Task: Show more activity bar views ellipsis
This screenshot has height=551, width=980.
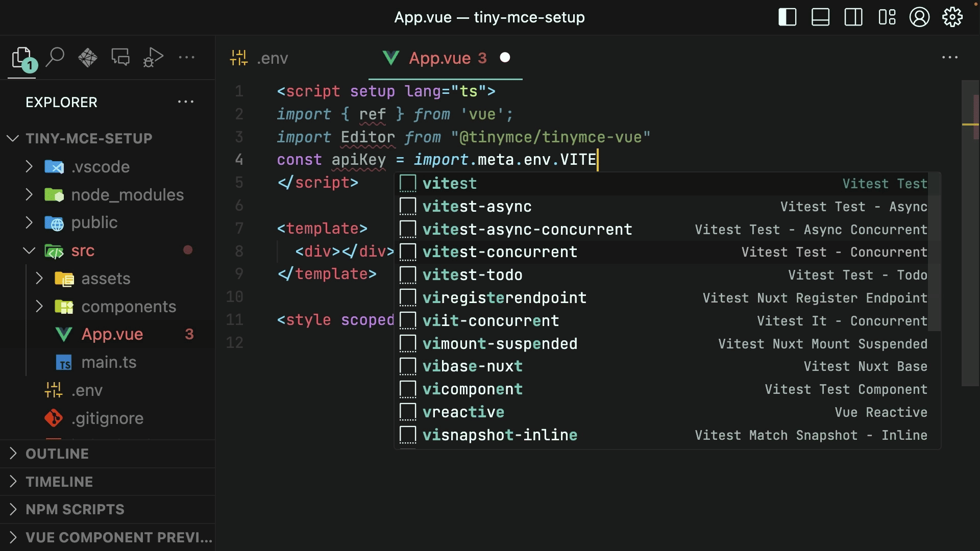Action: (186, 57)
